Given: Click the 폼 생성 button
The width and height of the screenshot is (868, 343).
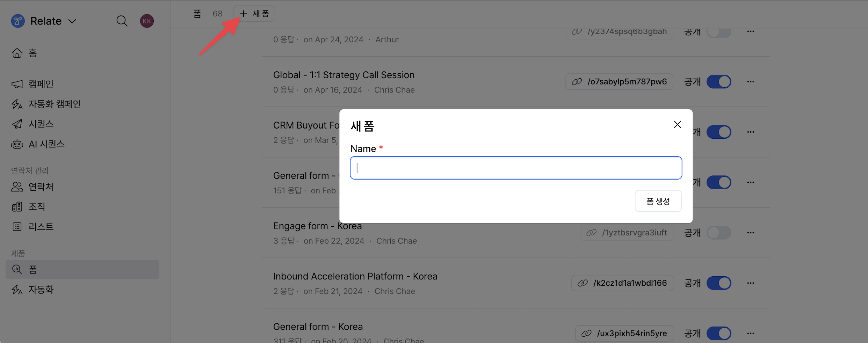Looking at the screenshot, I should (x=658, y=201).
